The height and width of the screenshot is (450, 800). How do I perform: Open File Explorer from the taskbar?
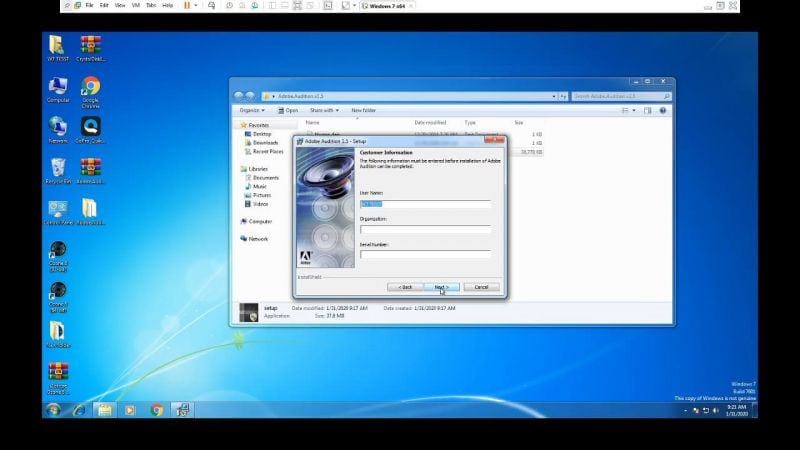[x=104, y=409]
